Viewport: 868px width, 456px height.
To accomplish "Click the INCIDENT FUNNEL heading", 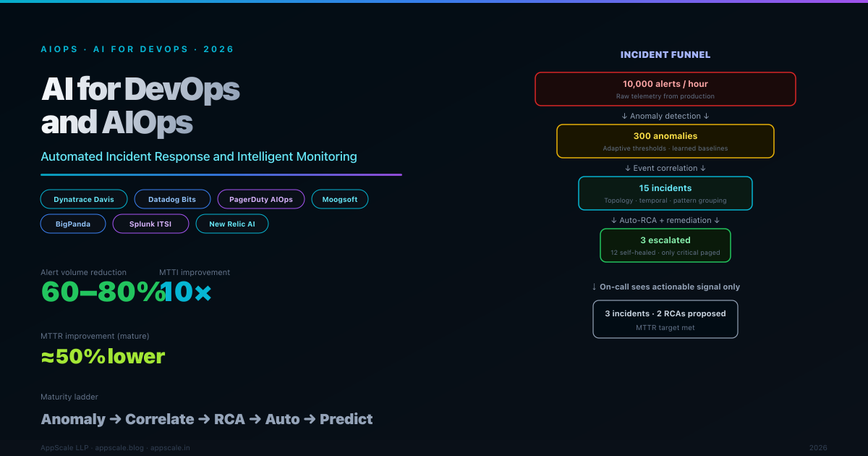I will 665,54.
